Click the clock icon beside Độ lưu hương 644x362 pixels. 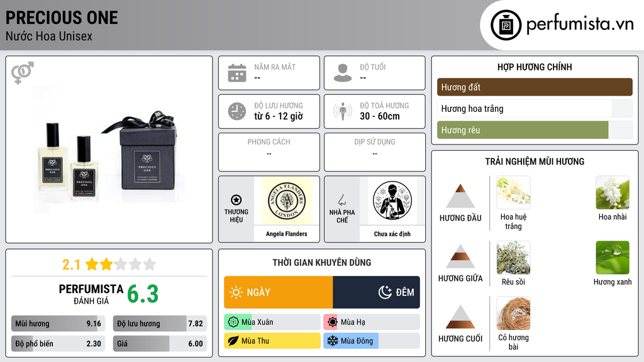pyautogui.click(x=237, y=111)
